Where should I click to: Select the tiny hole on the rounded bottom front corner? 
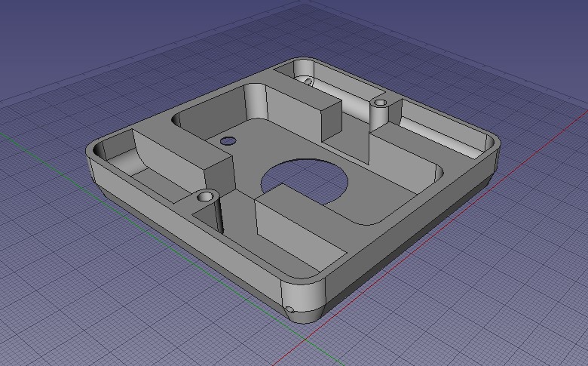coord(289,310)
